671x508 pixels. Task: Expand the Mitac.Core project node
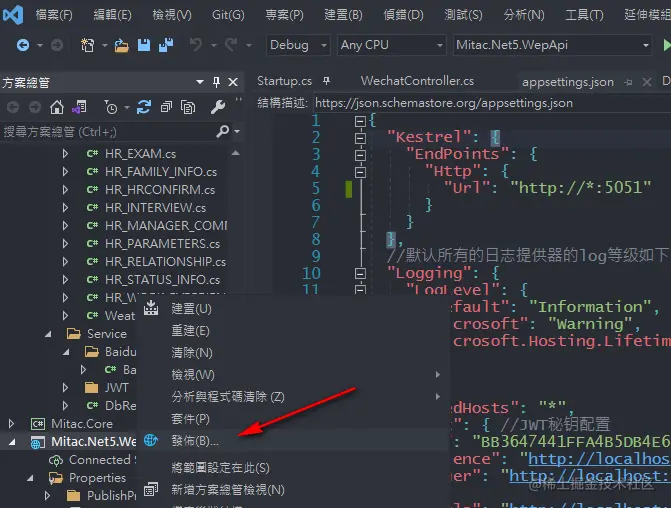[x=12, y=424]
